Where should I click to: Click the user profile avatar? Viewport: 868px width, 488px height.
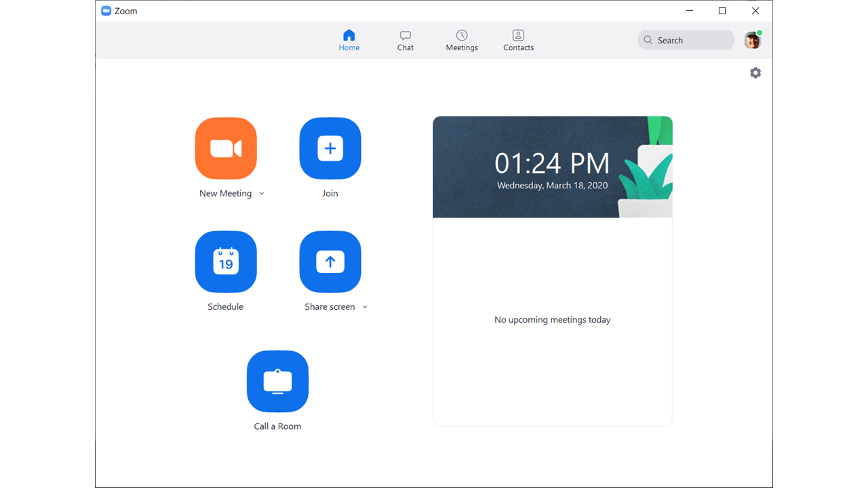752,40
